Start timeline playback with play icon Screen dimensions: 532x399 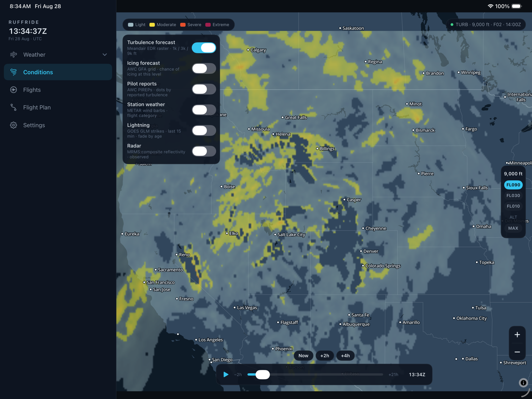226,374
